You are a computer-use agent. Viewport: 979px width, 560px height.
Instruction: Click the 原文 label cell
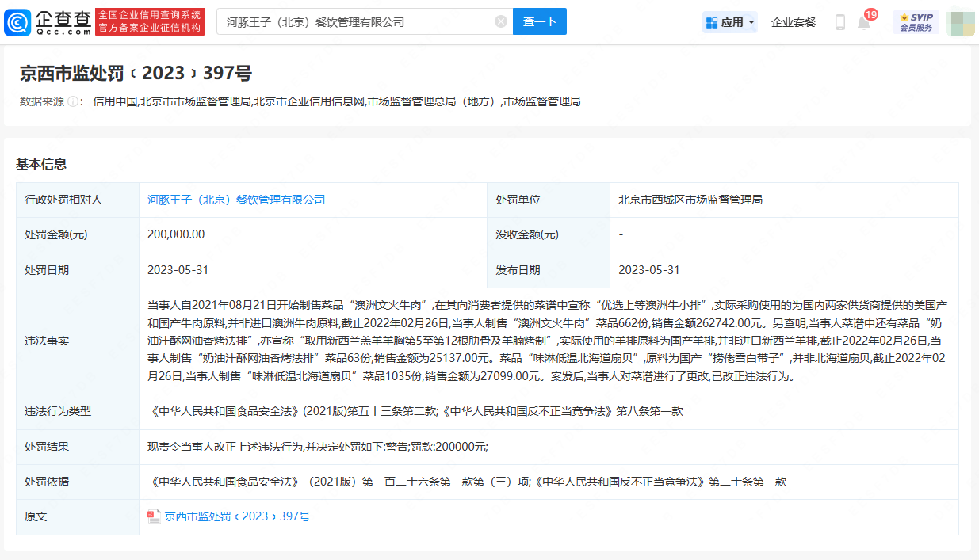point(78,516)
